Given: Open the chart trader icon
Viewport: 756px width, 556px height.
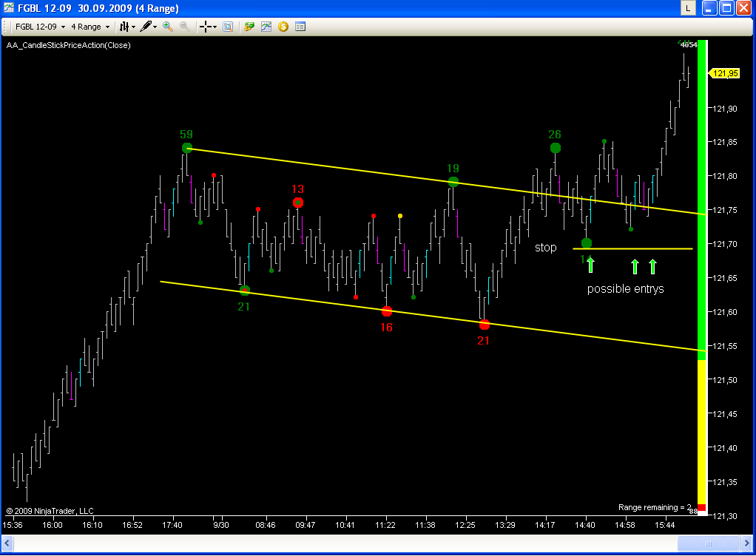Looking at the screenshot, I should 249,27.
